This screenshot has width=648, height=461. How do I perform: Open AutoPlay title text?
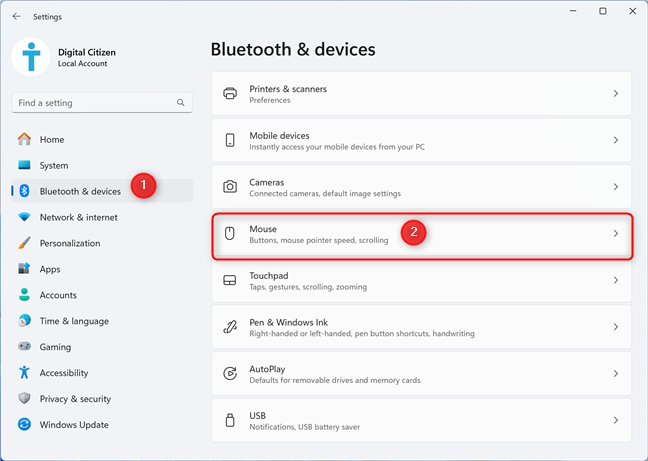point(267,369)
